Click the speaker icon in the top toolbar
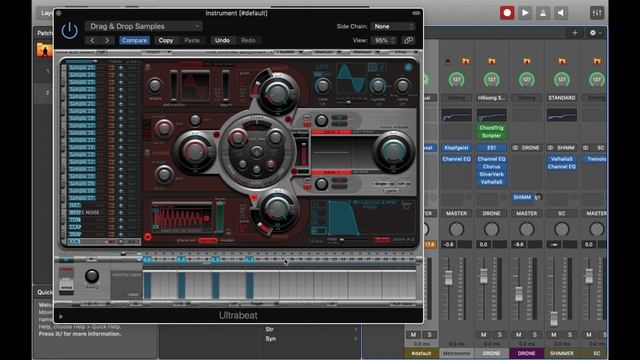Image resolution: width=640 pixels, height=360 pixels. coord(561,13)
